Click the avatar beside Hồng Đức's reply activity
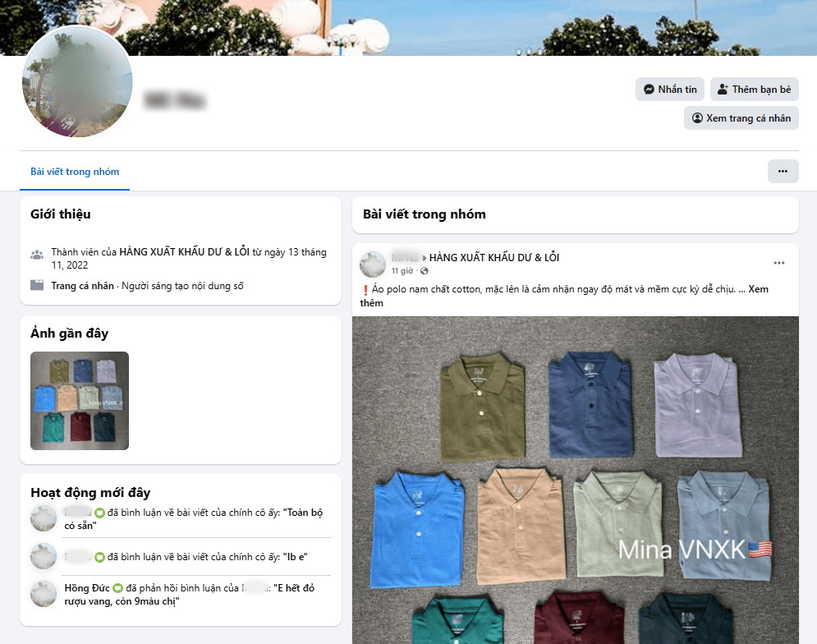 tap(44, 594)
